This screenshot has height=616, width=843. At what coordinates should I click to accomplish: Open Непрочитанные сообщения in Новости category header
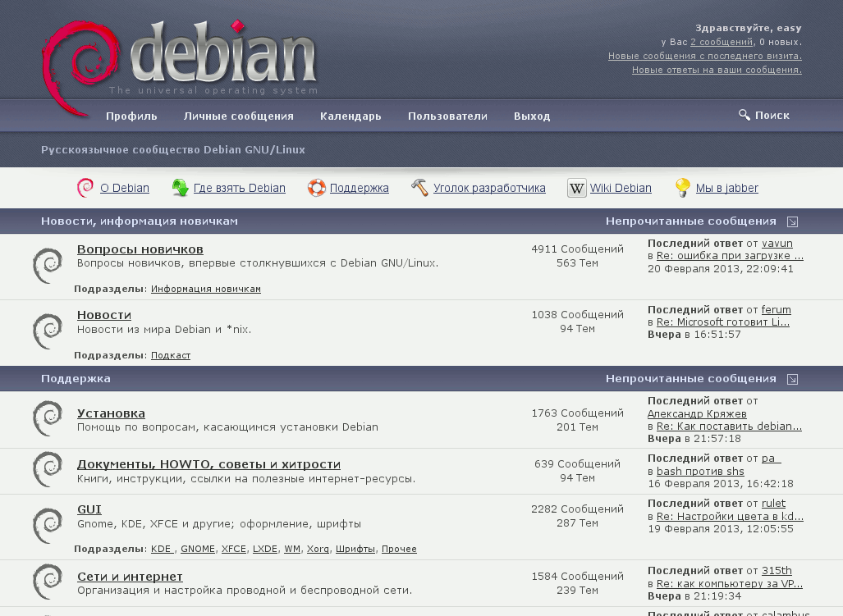(691, 221)
